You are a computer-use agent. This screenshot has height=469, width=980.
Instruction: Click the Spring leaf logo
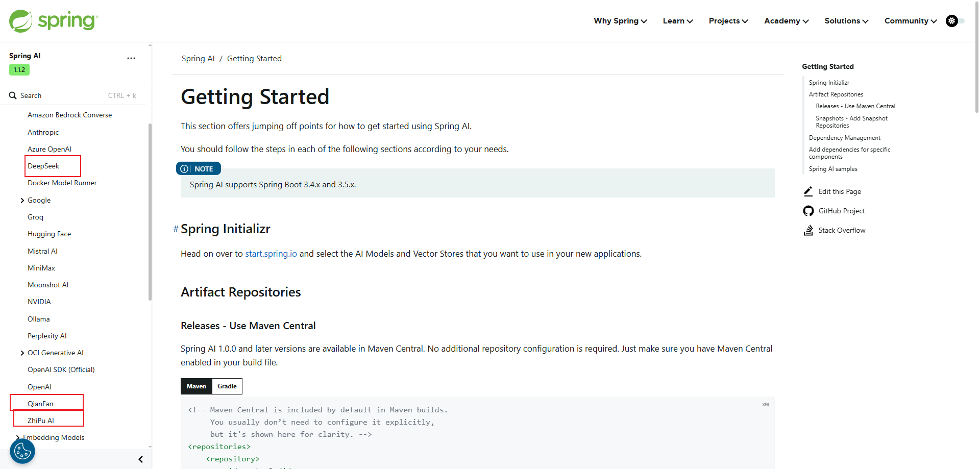click(21, 21)
